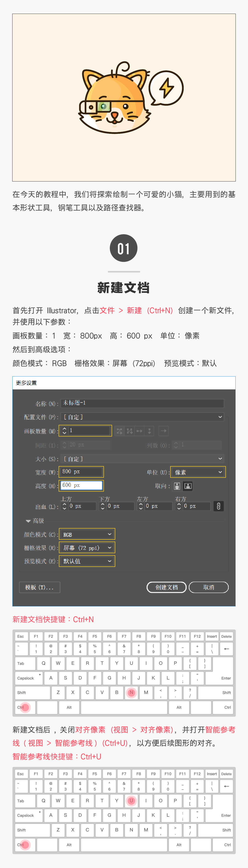248x868 pixels.
Task: Click the 取消 button
Action: coord(209,587)
